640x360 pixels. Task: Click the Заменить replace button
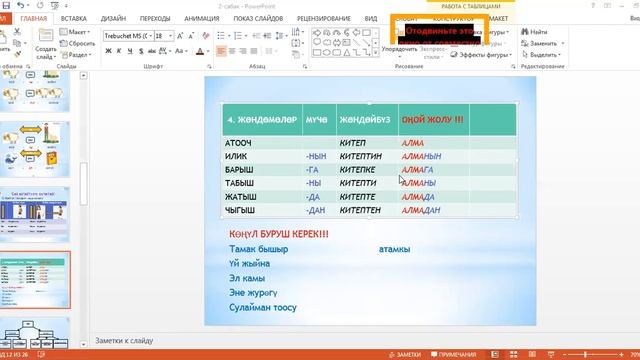pos(543,43)
